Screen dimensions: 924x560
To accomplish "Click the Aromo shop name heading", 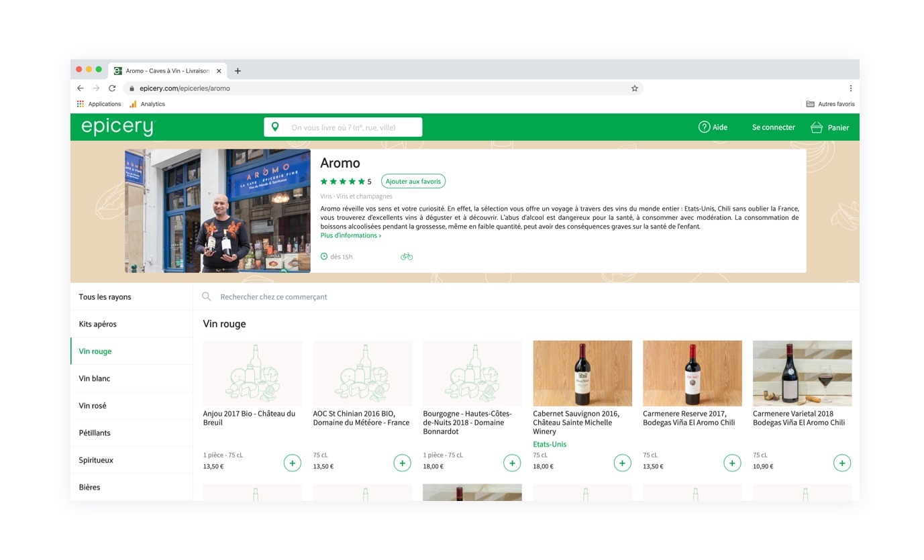I will coord(340,163).
